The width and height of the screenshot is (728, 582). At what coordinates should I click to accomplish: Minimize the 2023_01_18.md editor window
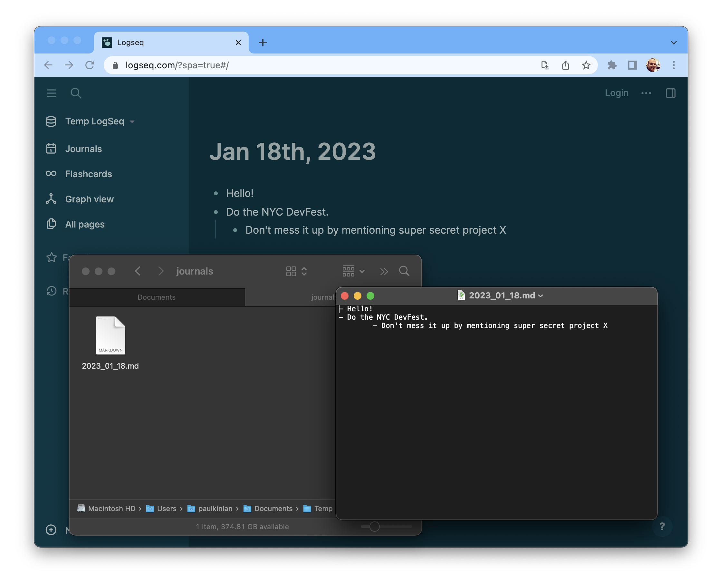(x=358, y=296)
